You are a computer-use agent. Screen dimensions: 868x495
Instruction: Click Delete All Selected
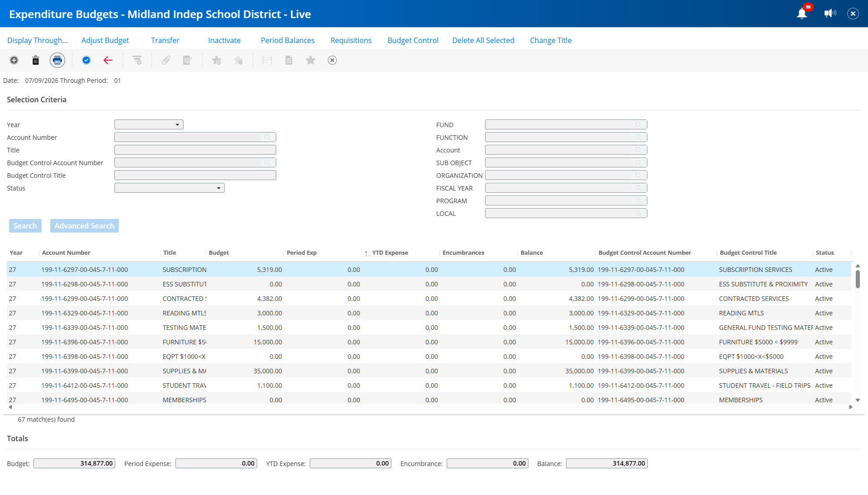[x=483, y=40]
